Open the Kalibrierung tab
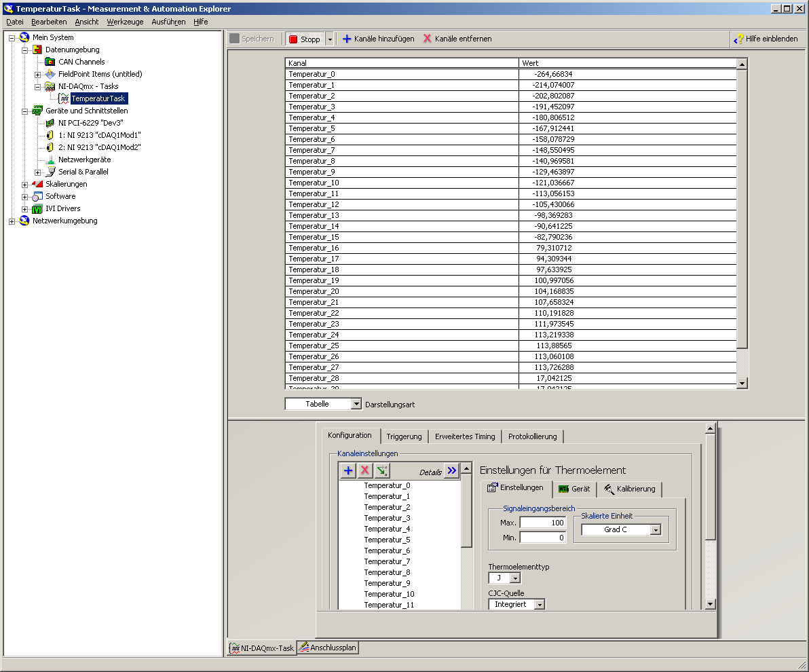 click(x=629, y=489)
